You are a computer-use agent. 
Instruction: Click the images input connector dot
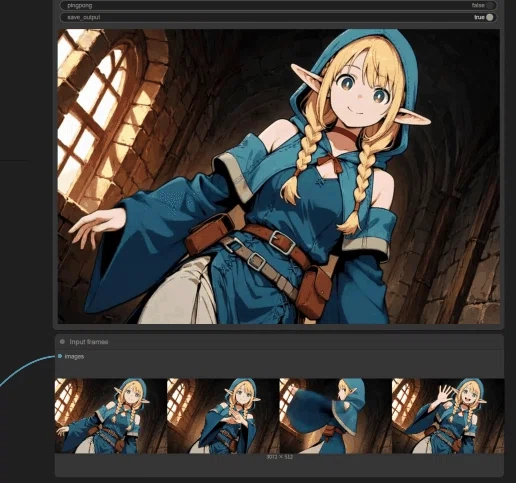[60, 356]
